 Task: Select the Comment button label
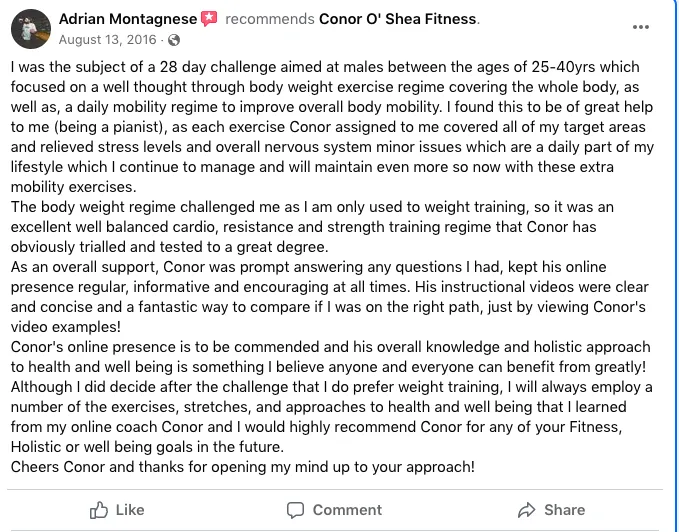click(347, 510)
